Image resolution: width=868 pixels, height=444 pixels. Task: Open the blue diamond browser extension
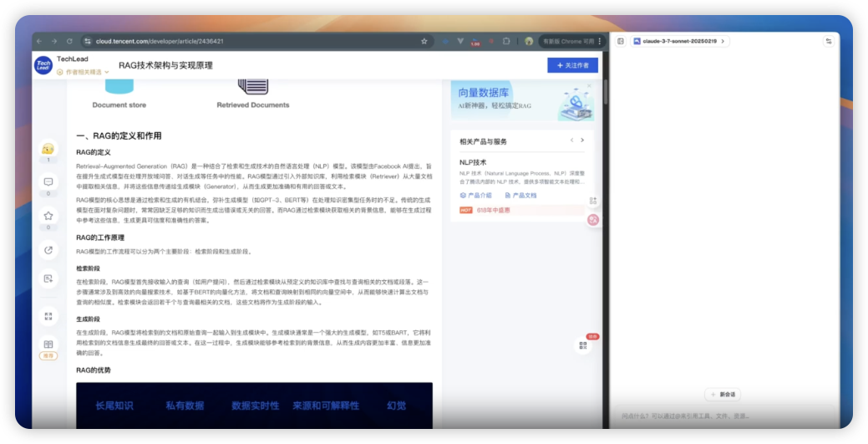445,41
